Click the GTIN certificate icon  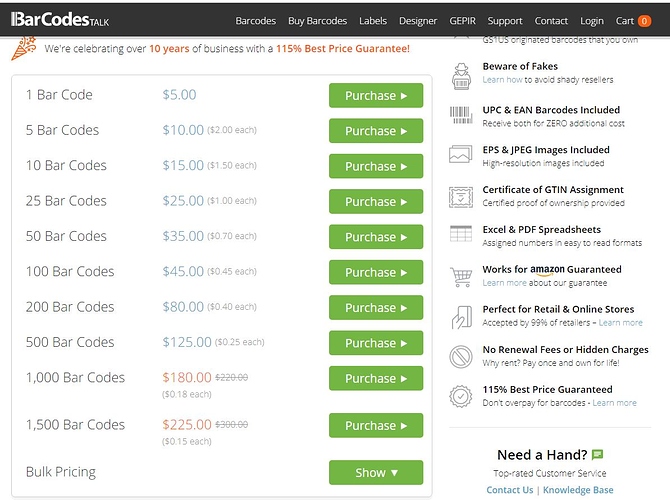pos(461,195)
